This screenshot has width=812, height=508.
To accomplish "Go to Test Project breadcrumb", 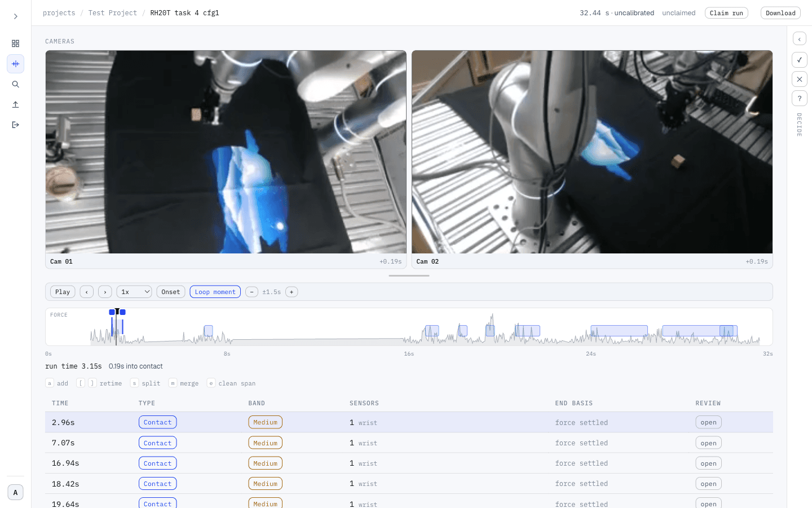I will point(113,13).
